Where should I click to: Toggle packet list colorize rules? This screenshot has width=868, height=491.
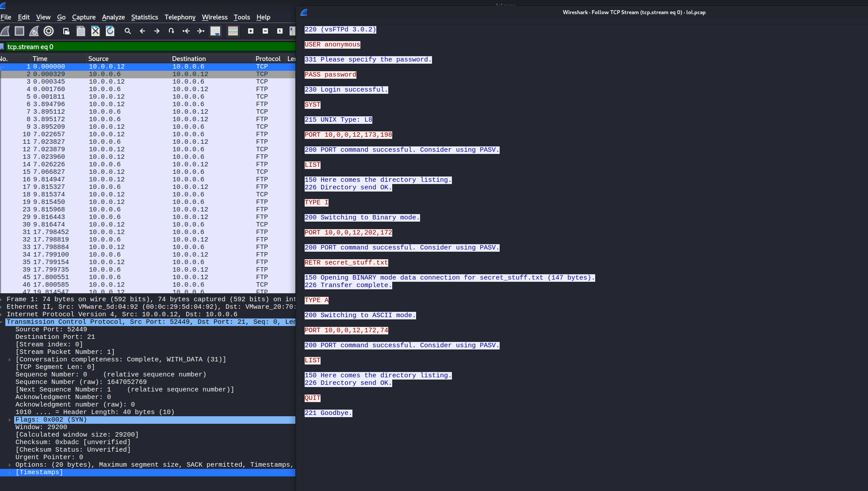[233, 31]
